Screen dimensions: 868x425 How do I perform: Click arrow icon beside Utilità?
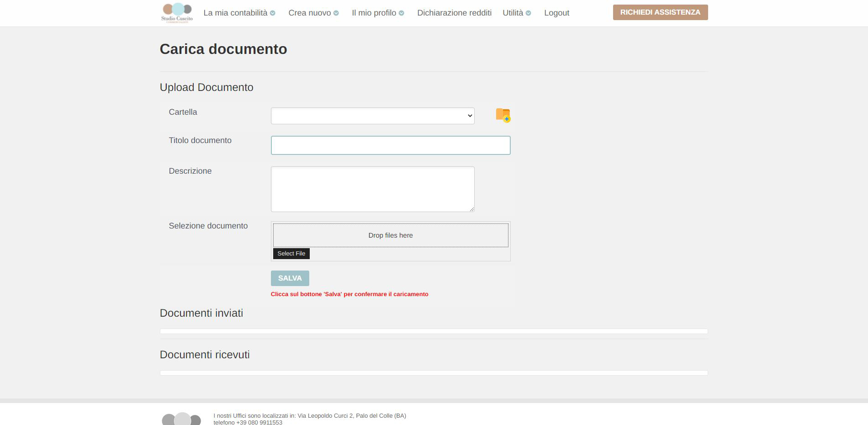(529, 13)
